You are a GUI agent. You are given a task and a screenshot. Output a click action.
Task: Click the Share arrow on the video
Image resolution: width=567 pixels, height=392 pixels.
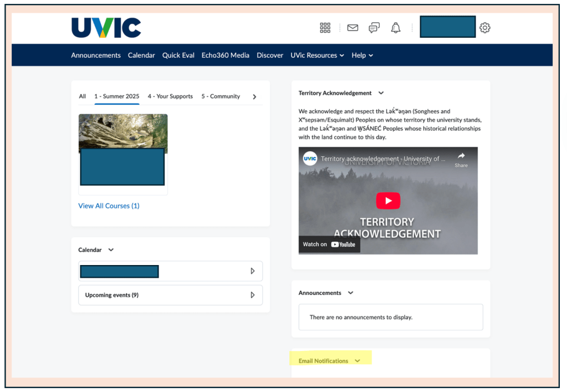point(461,159)
